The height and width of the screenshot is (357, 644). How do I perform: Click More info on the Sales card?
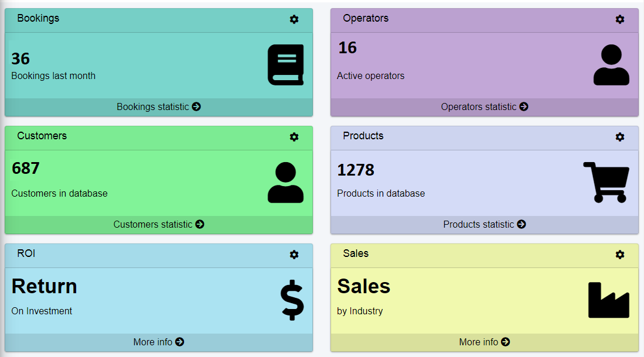point(485,342)
